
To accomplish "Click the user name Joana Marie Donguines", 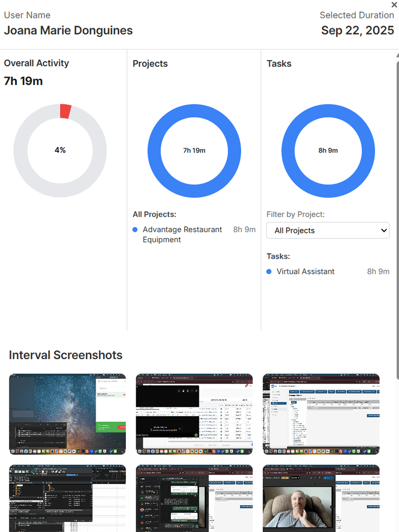I will pyautogui.click(x=68, y=30).
